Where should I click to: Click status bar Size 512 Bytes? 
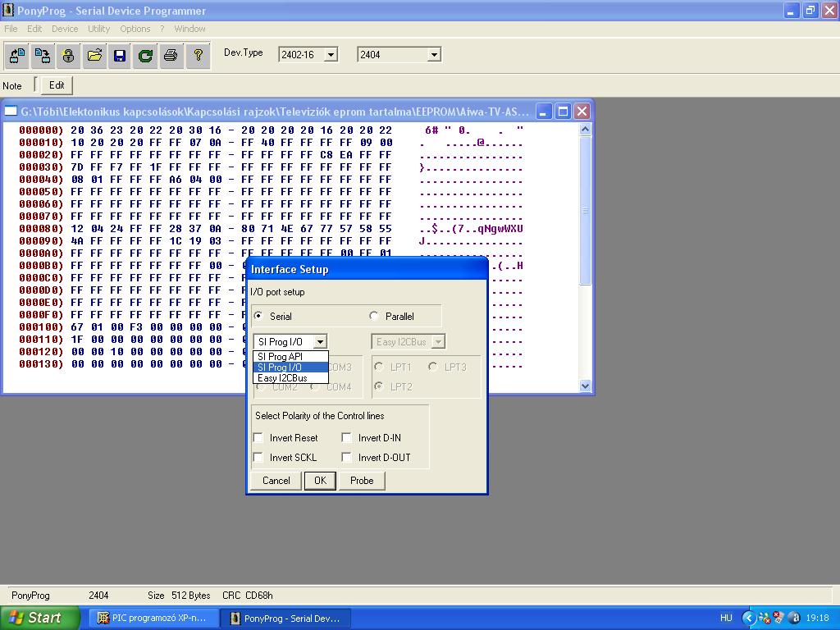pos(179,596)
